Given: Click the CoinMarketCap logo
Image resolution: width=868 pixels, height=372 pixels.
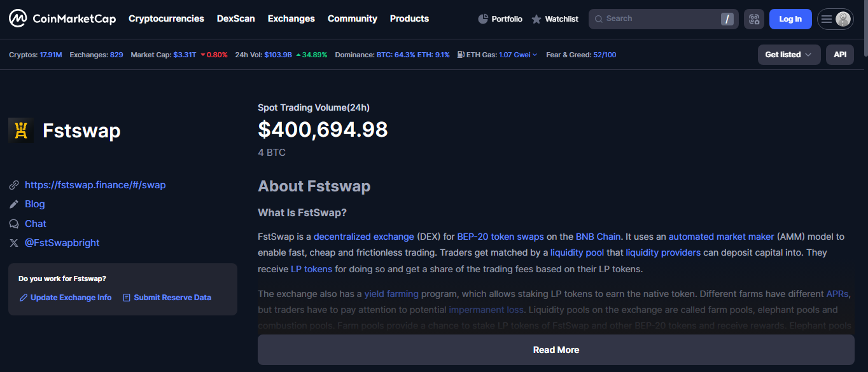Looking at the screenshot, I should click(x=62, y=18).
